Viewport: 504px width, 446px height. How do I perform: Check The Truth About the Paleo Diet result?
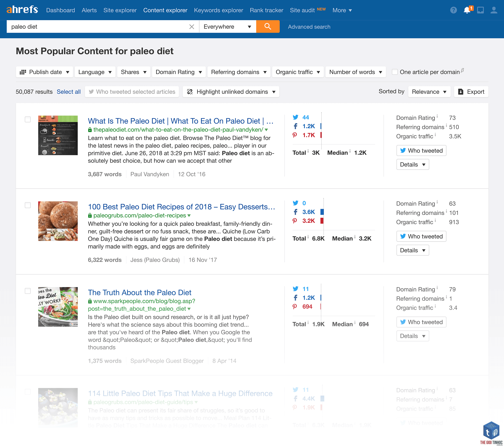coord(28,291)
